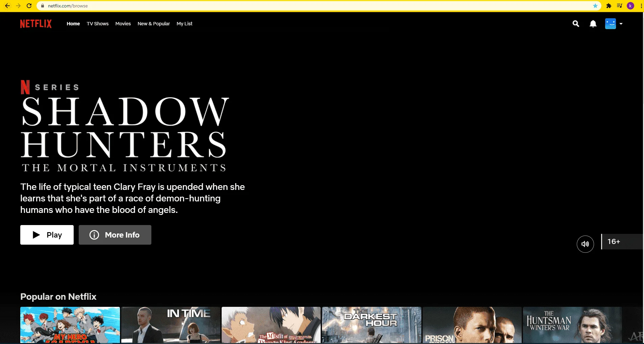Image resolution: width=644 pixels, height=344 pixels.
Task: Click the address bar lock icon
Action: (43, 6)
